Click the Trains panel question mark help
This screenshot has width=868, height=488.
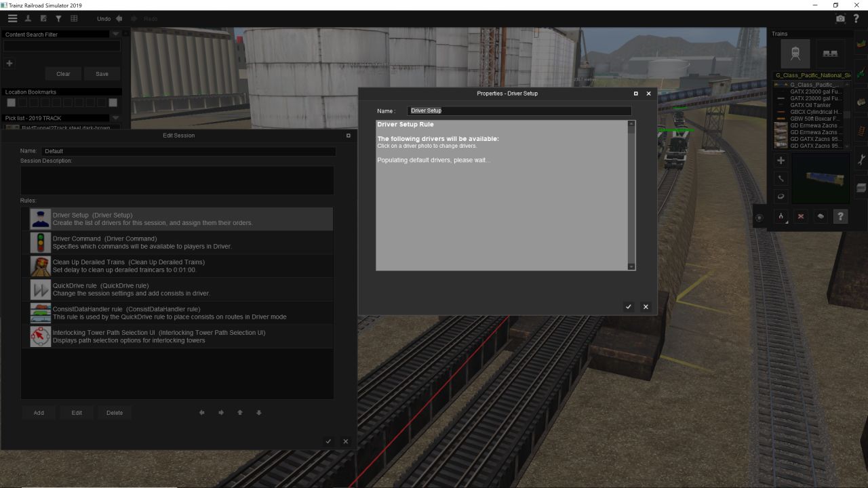click(x=841, y=217)
